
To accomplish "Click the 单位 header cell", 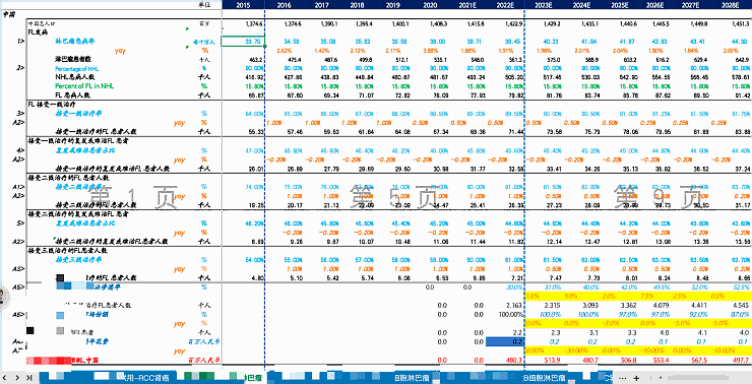I will point(205,4).
